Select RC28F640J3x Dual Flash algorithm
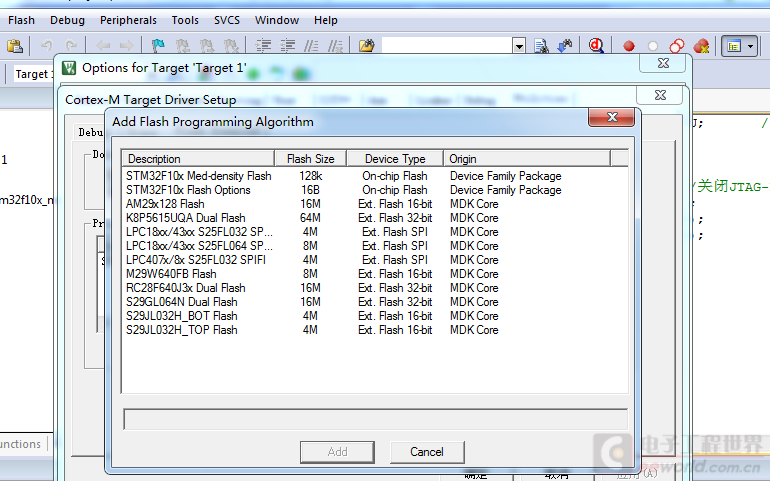The height and width of the screenshot is (481, 770). [374, 288]
